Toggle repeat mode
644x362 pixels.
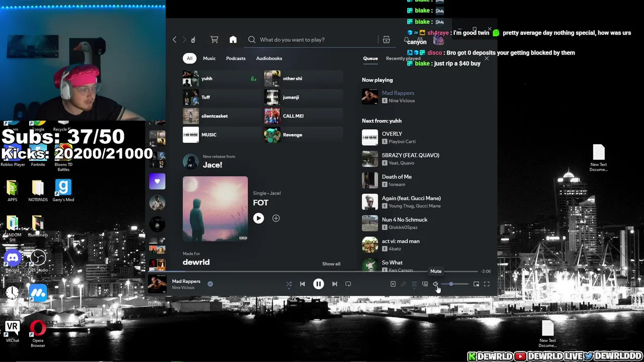click(348, 284)
